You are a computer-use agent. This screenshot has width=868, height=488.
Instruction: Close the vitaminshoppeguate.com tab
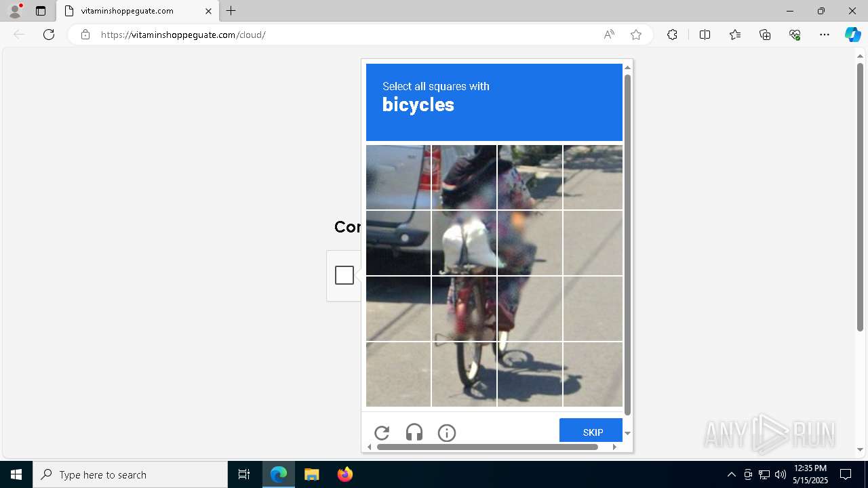coord(208,11)
